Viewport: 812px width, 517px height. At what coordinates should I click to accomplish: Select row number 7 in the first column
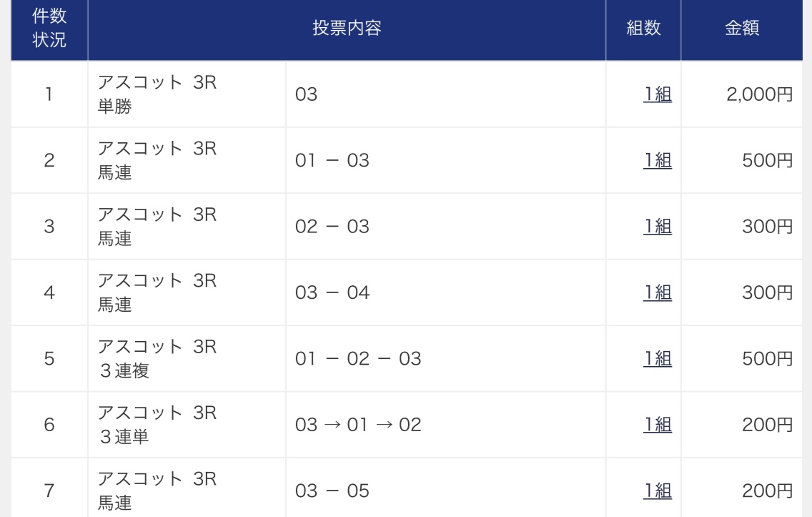click(x=49, y=491)
